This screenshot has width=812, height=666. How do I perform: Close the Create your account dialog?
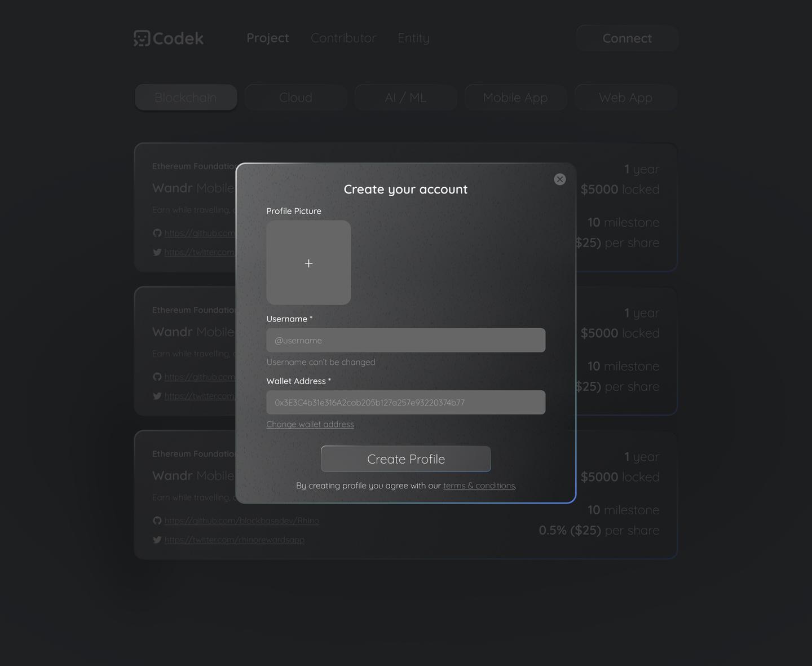[559, 179]
